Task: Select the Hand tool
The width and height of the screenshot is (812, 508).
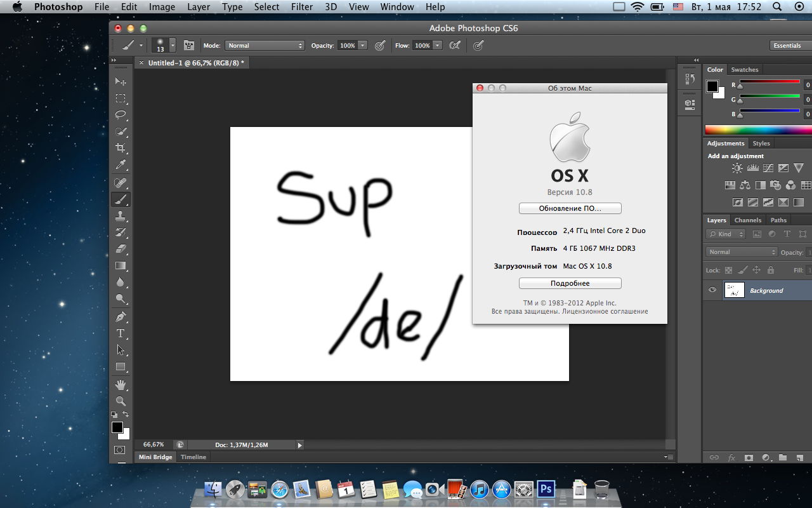Action: (120, 385)
